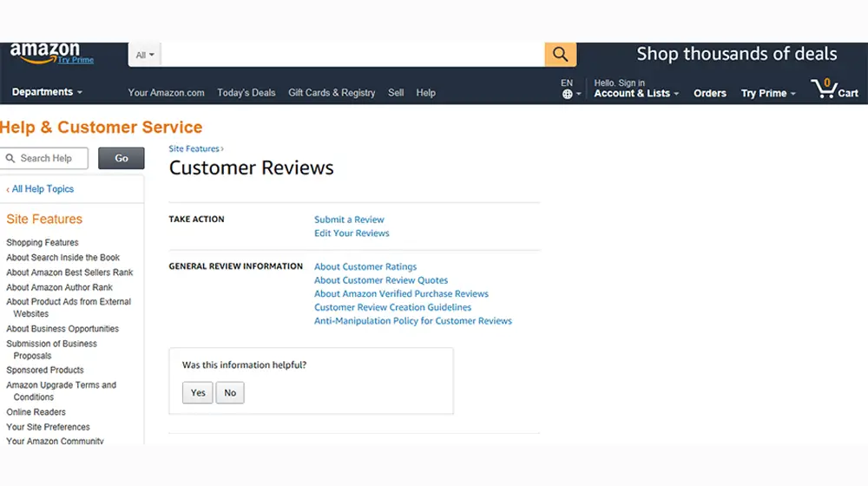The height and width of the screenshot is (486, 868).
Task: Go back to All Help Topics
Action: [41, 189]
